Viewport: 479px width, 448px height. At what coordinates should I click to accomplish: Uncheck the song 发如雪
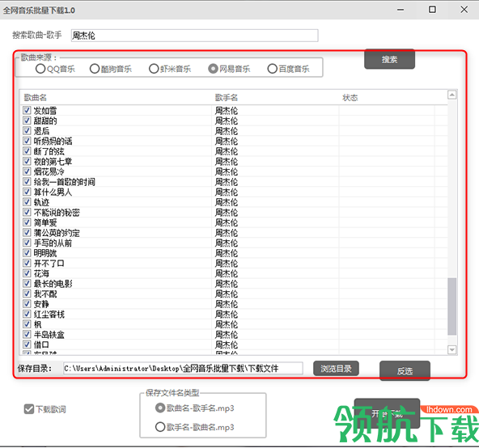(x=27, y=110)
